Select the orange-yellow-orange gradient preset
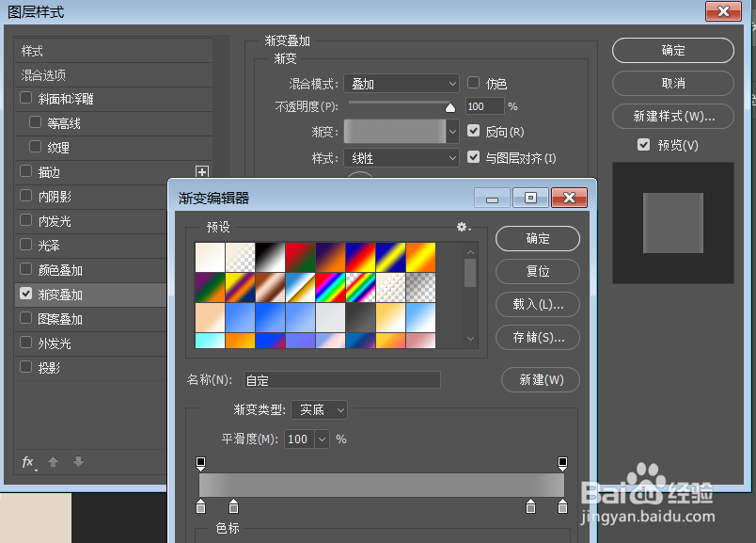 pyautogui.click(x=420, y=257)
